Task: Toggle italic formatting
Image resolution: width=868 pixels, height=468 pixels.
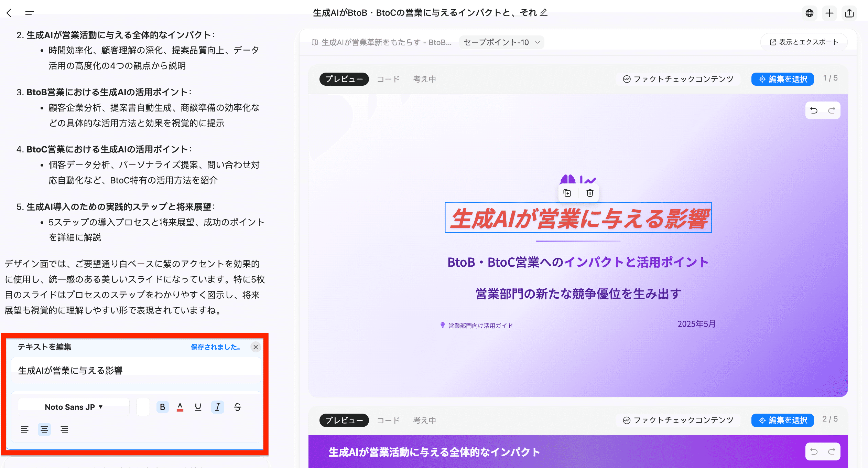Action: coord(217,407)
